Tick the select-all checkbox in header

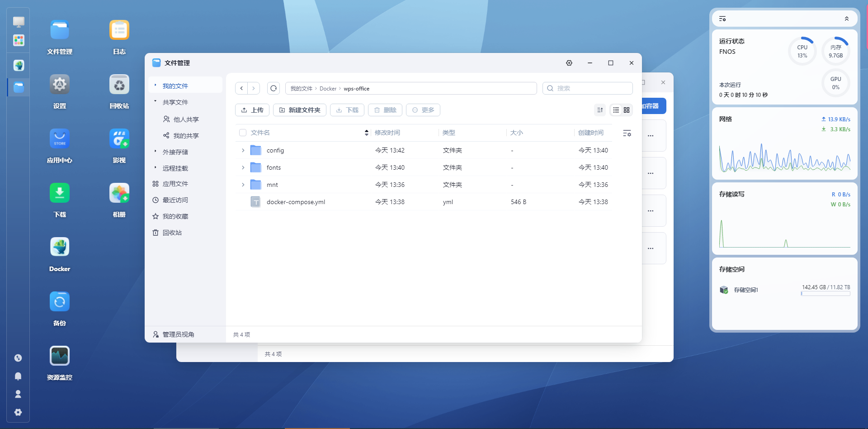point(243,133)
